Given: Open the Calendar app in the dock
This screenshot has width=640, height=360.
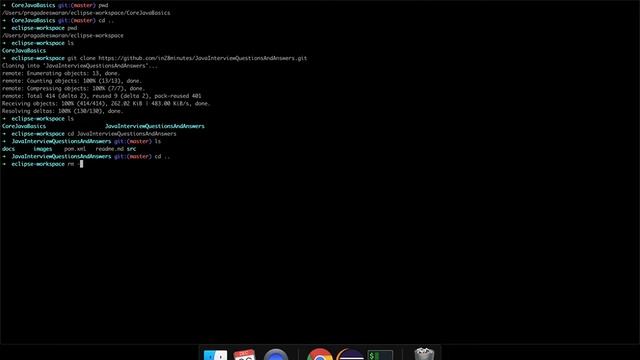Looking at the screenshot, I should [245, 355].
